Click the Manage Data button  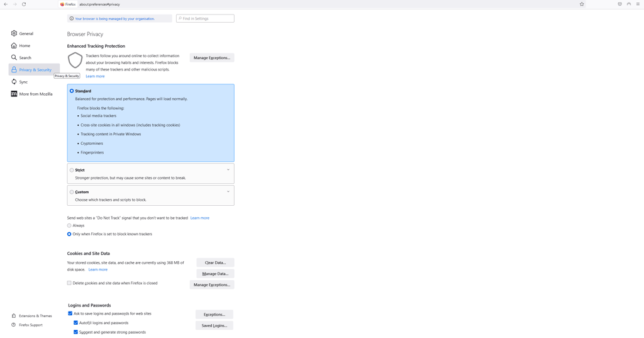pyautogui.click(x=215, y=273)
